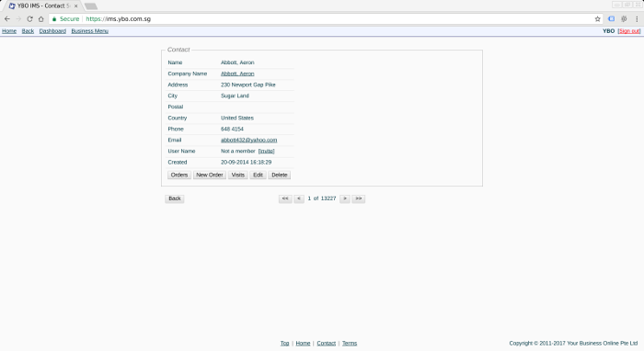
Task: Jump to the first record with <<
Action: click(285, 198)
